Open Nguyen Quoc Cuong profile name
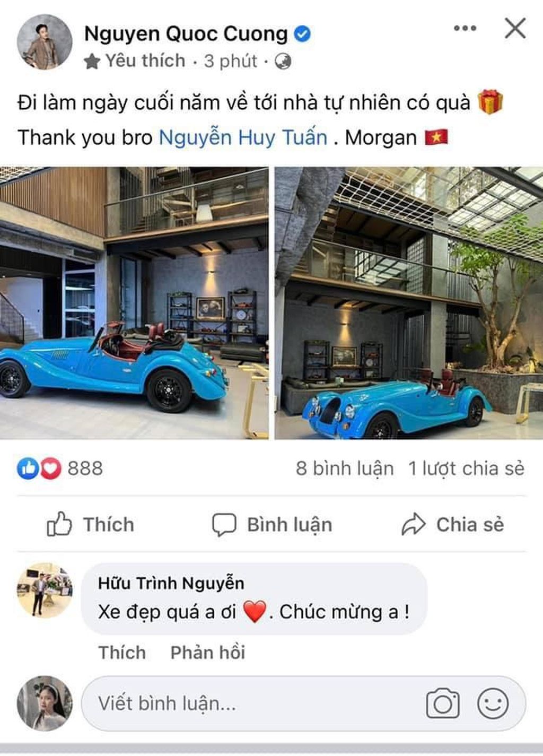The image size is (543, 756). click(x=186, y=34)
